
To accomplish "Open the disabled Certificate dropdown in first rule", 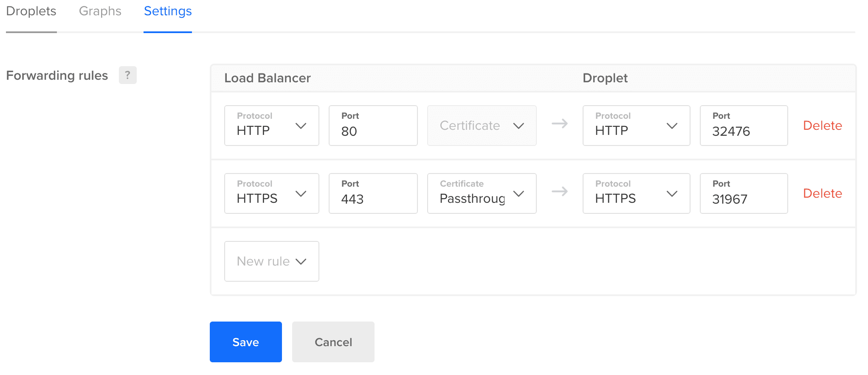I will click(482, 126).
